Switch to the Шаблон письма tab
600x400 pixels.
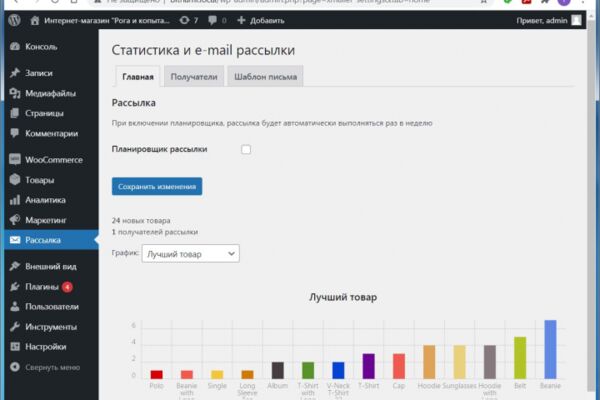(266, 77)
